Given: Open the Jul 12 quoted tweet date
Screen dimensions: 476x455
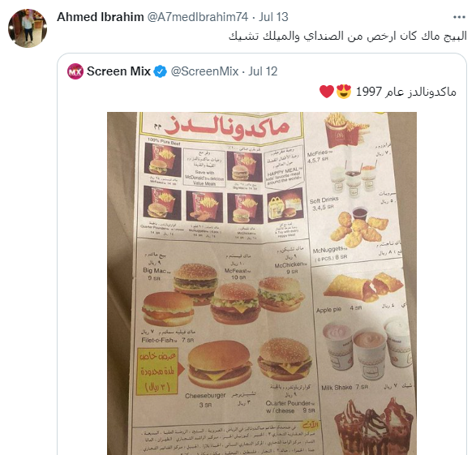Looking at the screenshot, I should [x=263, y=71].
